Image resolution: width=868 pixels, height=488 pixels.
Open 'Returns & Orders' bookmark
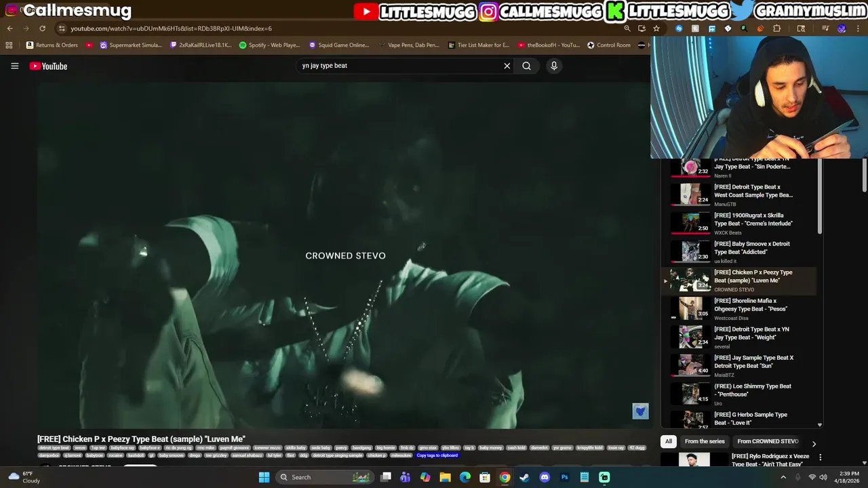click(x=52, y=45)
